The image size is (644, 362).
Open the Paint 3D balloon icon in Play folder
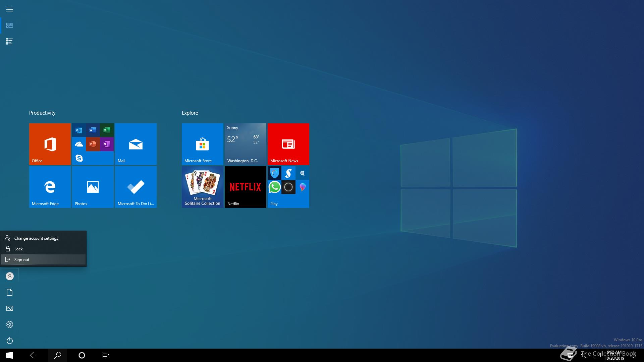coord(303,187)
